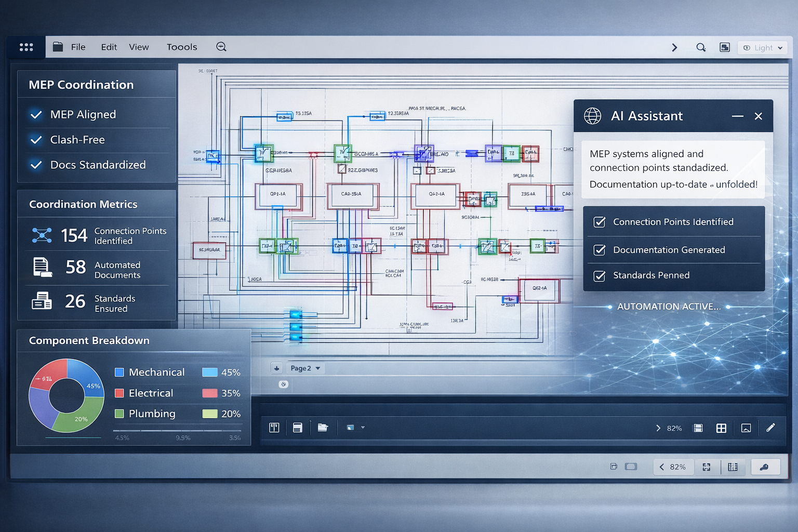Uncheck Connection Points Identified checkbox
Screen dimensions: 798x532
(x=600, y=222)
